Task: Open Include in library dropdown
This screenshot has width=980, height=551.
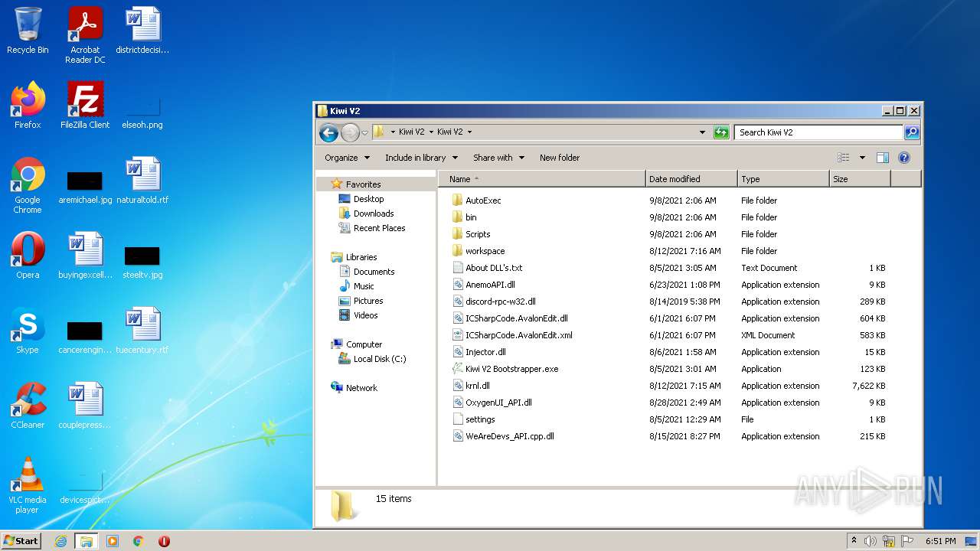Action: point(421,158)
